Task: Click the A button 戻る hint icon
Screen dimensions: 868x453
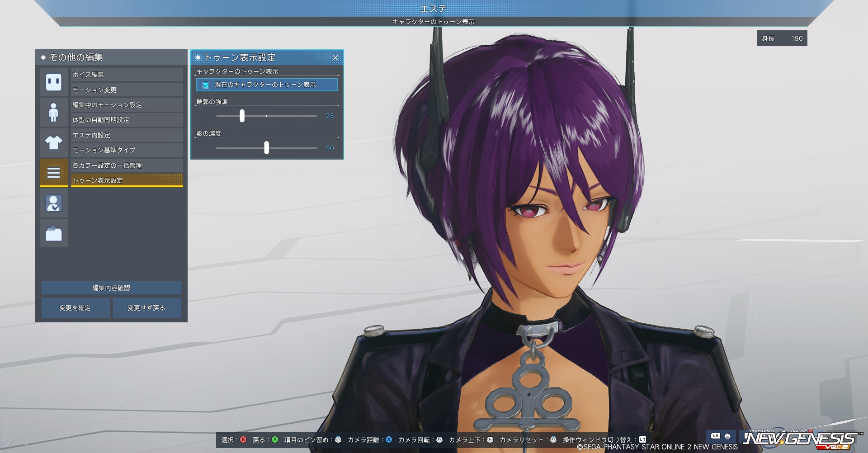Action: pos(274,439)
